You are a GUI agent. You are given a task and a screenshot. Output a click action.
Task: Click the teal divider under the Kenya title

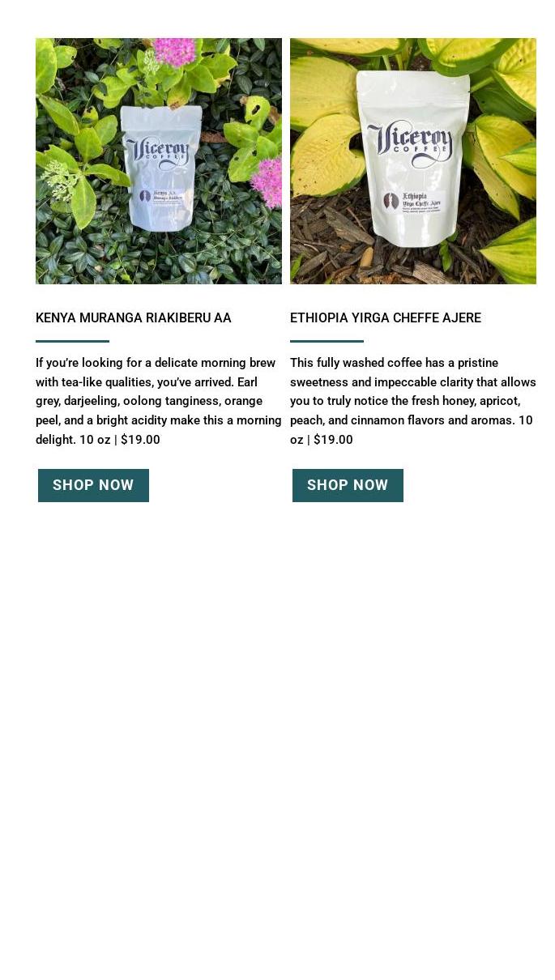pos(72,341)
